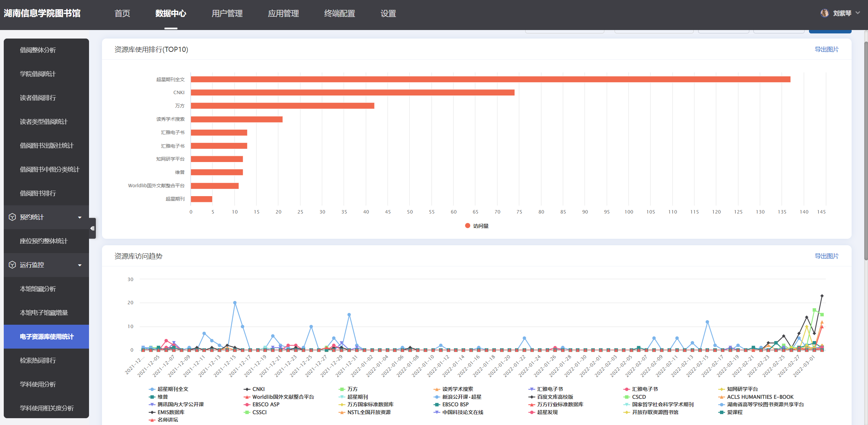
Task: Click the 运行监控 cube icon
Action: 12,265
